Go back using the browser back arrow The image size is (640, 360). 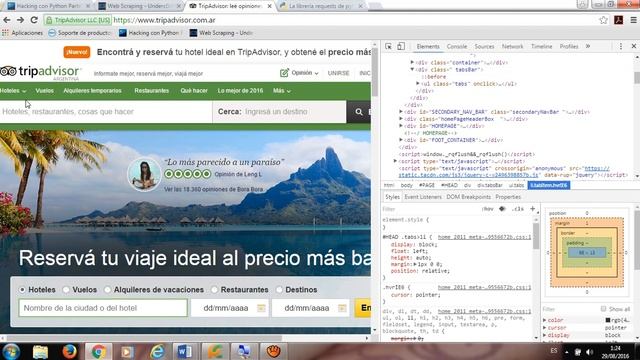click(x=7, y=20)
